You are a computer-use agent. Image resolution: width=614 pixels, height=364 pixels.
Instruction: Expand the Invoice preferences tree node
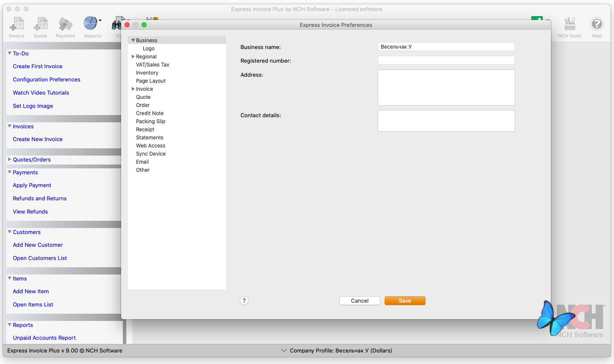click(133, 89)
